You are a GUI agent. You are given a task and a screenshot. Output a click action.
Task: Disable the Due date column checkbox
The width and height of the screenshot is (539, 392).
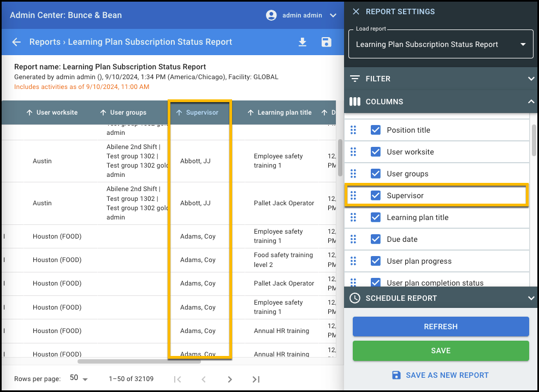376,239
